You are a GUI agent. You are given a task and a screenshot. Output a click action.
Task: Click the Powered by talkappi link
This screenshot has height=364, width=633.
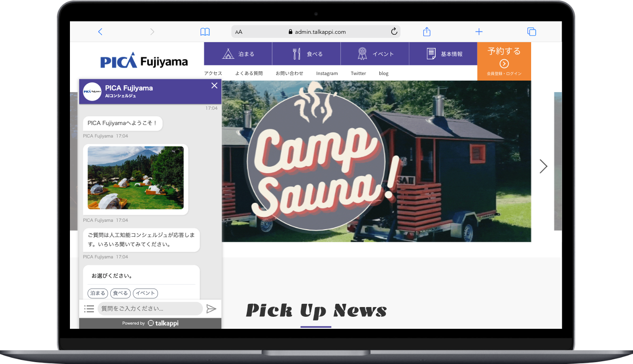(150, 323)
